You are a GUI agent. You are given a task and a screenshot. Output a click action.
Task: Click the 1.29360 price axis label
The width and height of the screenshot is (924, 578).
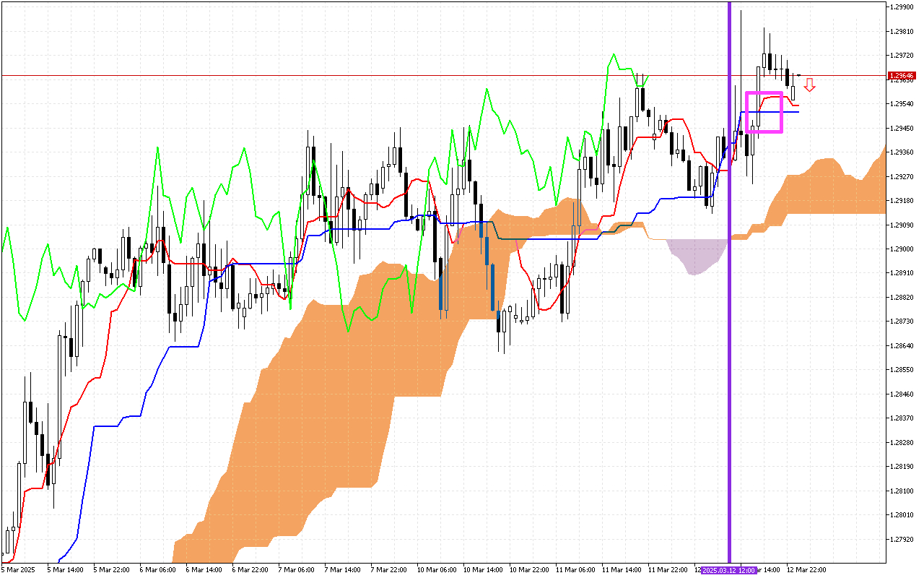[902, 152]
